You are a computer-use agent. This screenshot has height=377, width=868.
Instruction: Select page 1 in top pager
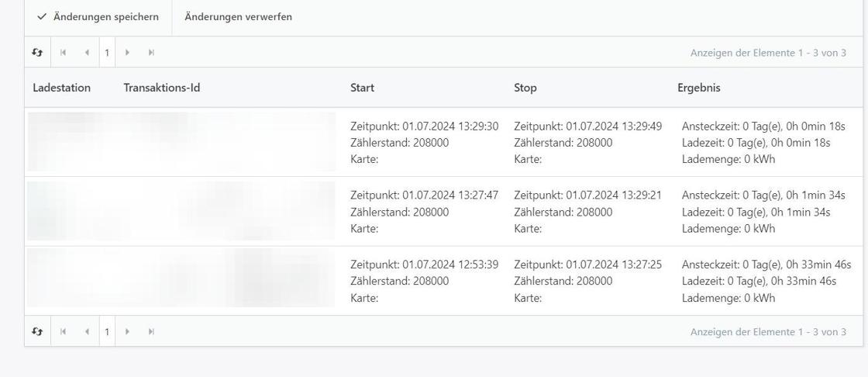coord(107,53)
